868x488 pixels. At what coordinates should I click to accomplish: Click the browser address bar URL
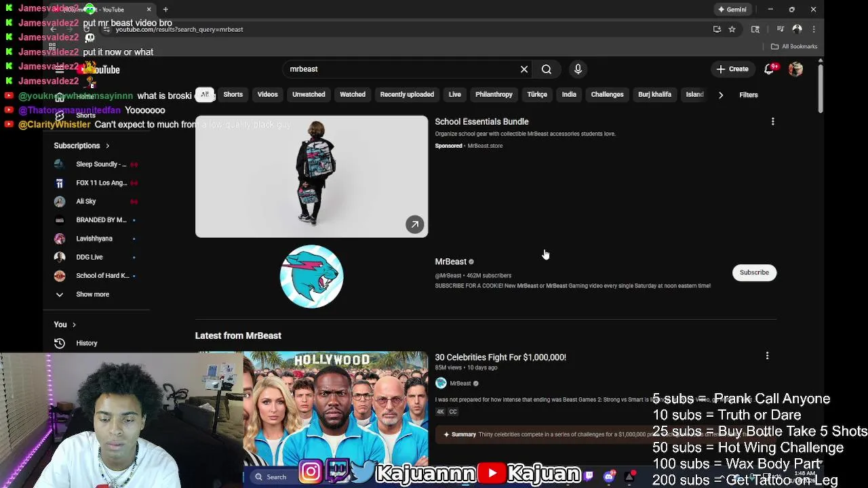[x=179, y=30]
